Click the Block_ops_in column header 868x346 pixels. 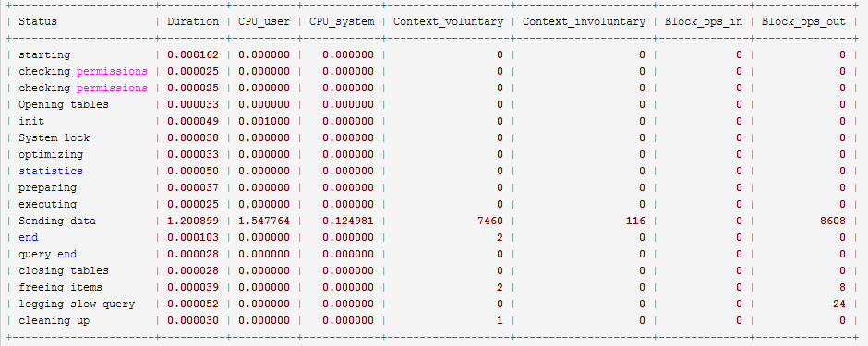(x=704, y=22)
